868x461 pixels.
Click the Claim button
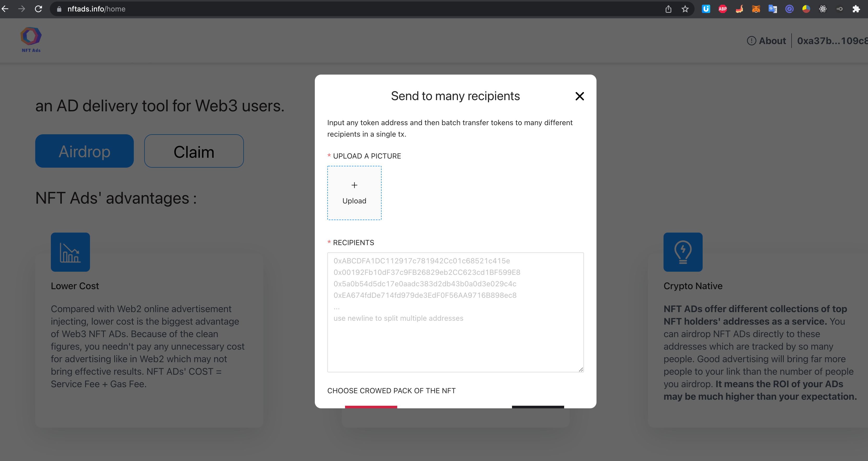(194, 151)
